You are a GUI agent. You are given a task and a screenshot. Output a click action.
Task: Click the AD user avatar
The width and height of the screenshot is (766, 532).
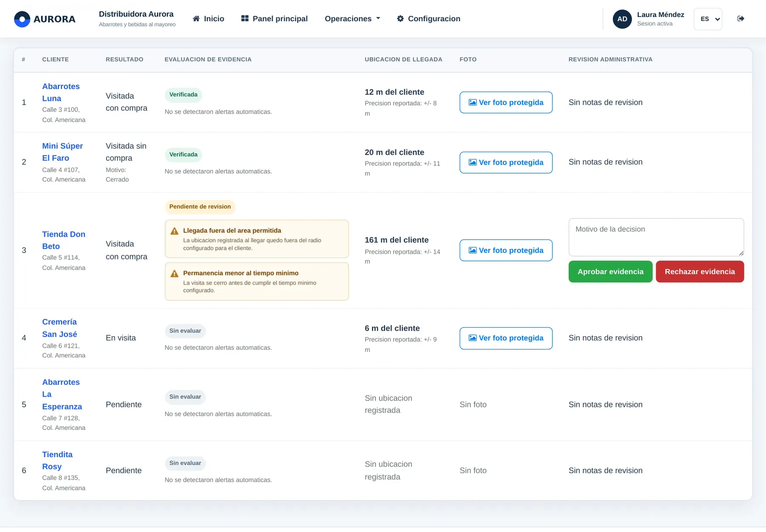coord(622,19)
